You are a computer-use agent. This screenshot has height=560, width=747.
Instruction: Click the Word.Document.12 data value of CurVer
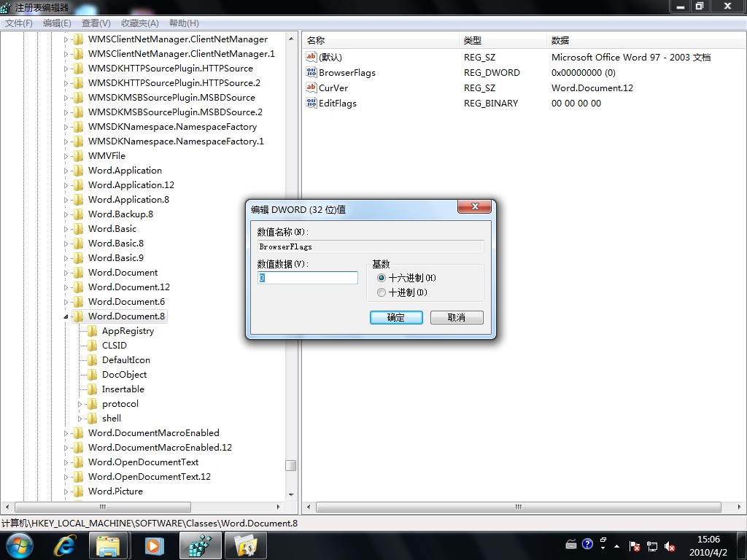[x=592, y=87]
